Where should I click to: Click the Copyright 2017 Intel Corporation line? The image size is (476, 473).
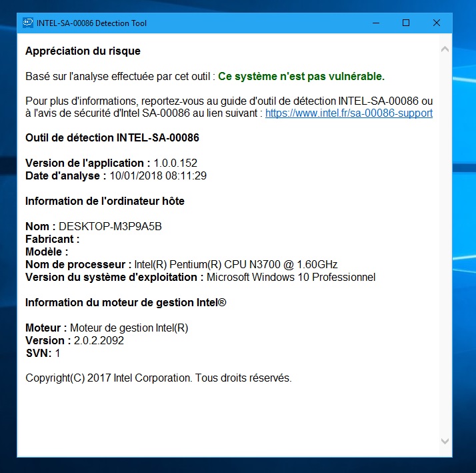(x=159, y=378)
